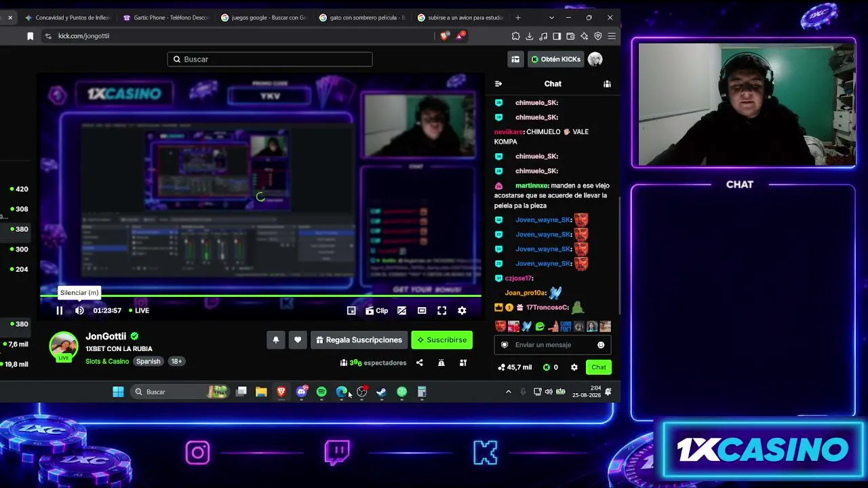Create a clip with the Clip button
The height and width of the screenshot is (488, 868).
(376, 310)
